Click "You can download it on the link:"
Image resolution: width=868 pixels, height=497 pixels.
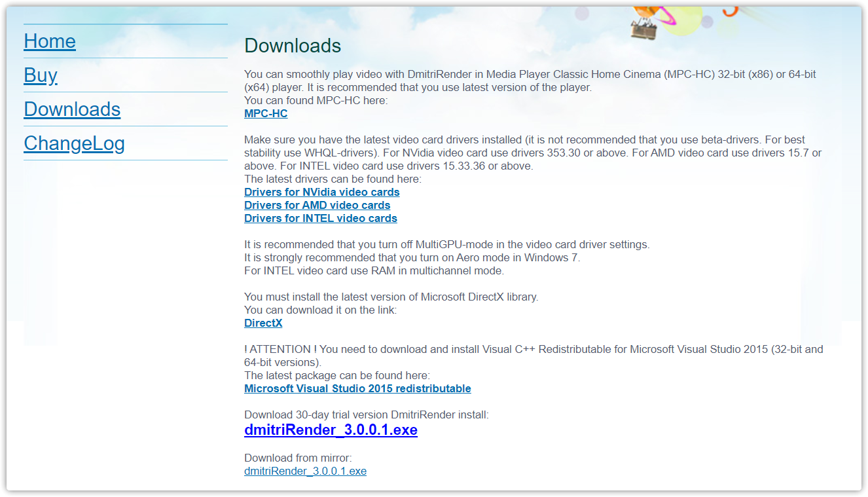click(x=321, y=310)
